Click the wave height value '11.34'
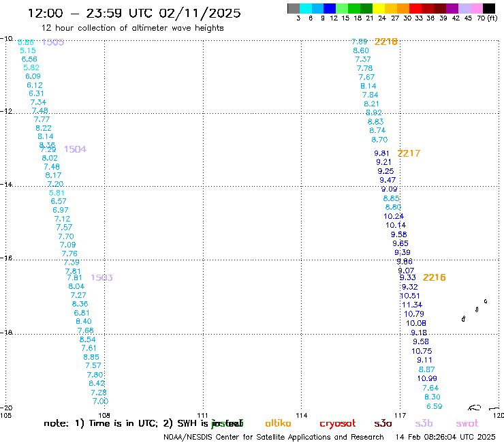Viewport: 504px width, 443px height. point(412,305)
